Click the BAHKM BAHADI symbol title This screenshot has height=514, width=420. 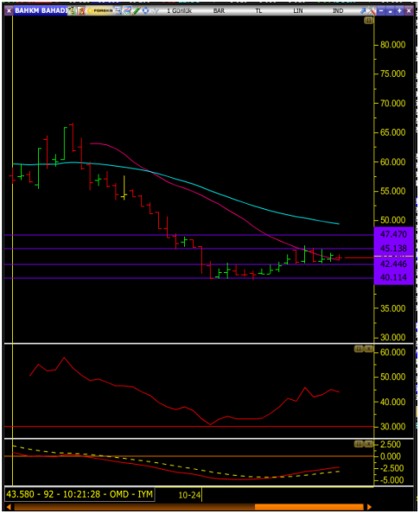[41, 10]
